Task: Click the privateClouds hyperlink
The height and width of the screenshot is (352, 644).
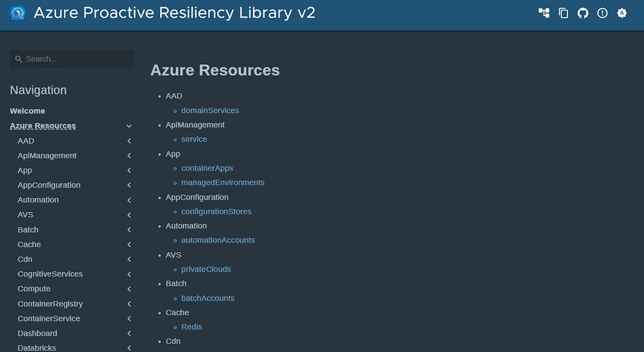Action: tap(206, 269)
